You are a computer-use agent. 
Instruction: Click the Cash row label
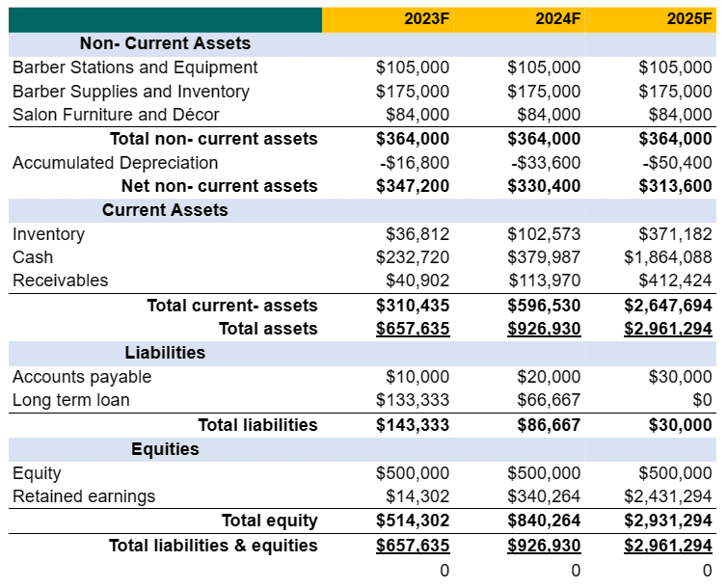(33, 257)
